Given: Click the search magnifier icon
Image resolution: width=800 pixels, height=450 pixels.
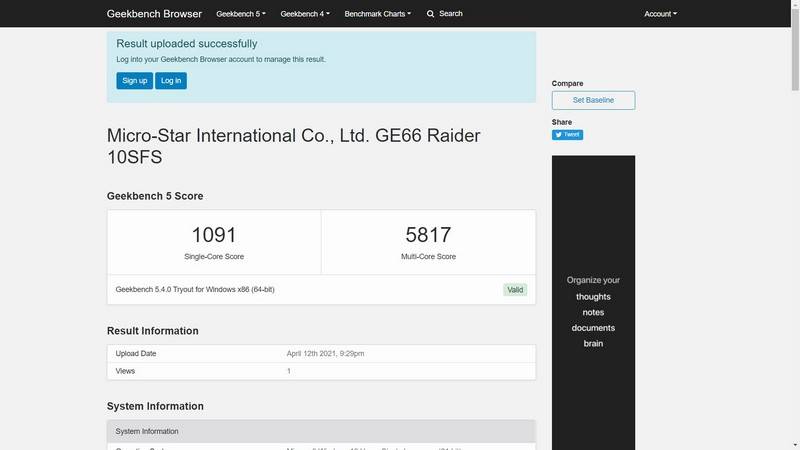Looking at the screenshot, I should (431, 14).
